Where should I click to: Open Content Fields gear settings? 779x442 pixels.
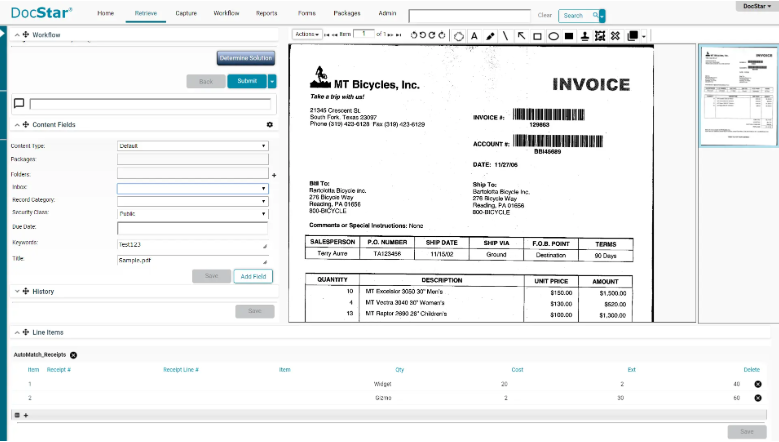269,125
